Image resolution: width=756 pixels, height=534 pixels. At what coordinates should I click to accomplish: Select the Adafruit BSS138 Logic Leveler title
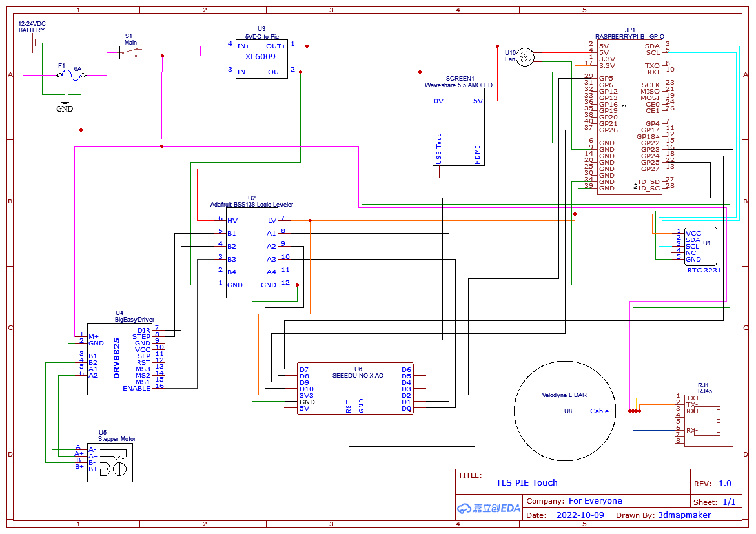pyautogui.click(x=251, y=205)
